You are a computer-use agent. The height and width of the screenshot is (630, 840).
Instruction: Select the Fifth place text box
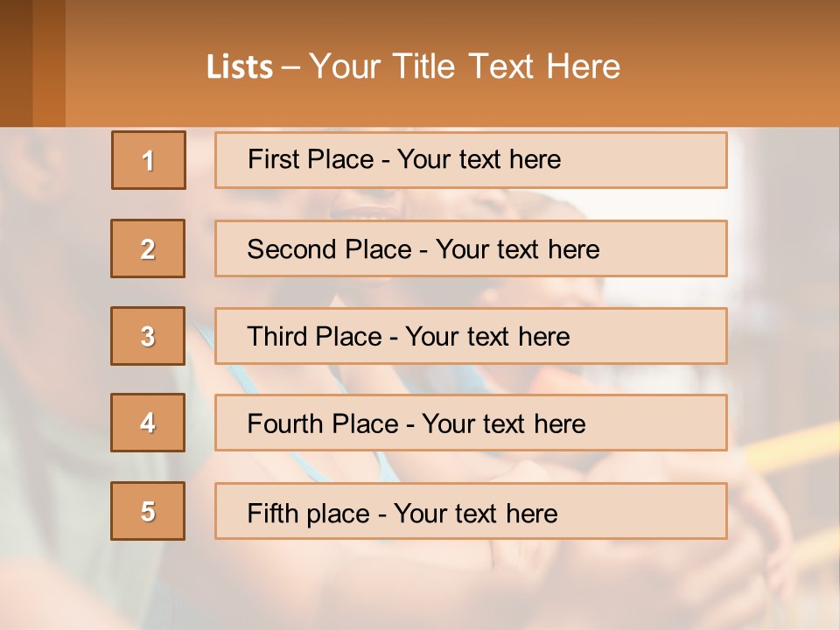[x=471, y=512]
